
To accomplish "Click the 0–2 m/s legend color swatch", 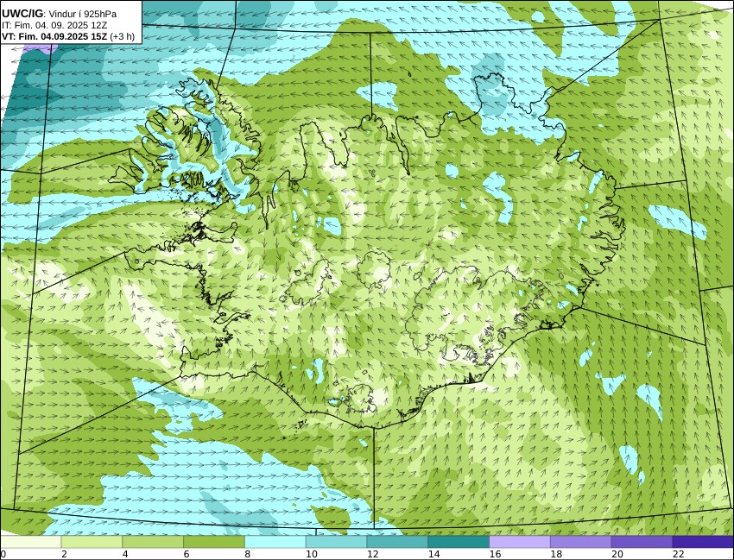I will coord(30,542).
